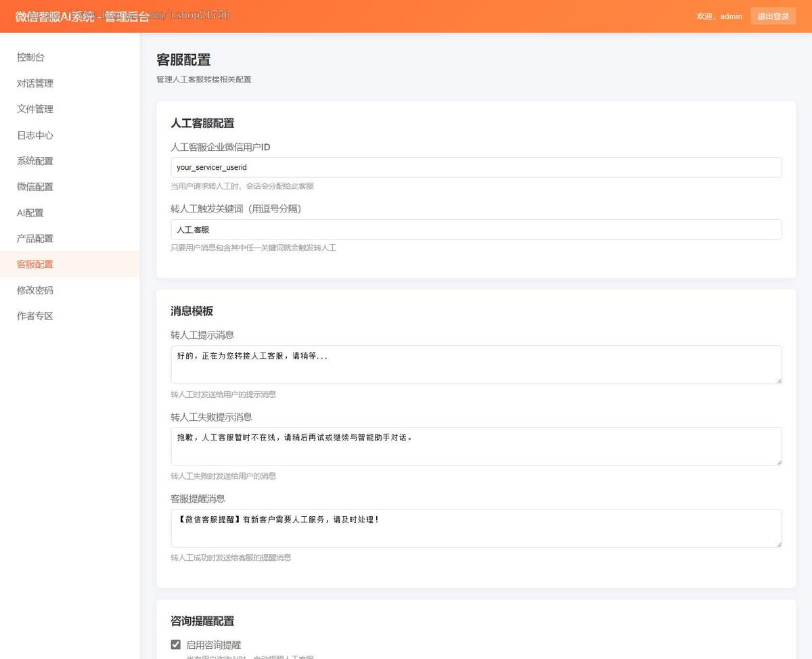
Task: Click the 退出登录 button
Action: [773, 16]
